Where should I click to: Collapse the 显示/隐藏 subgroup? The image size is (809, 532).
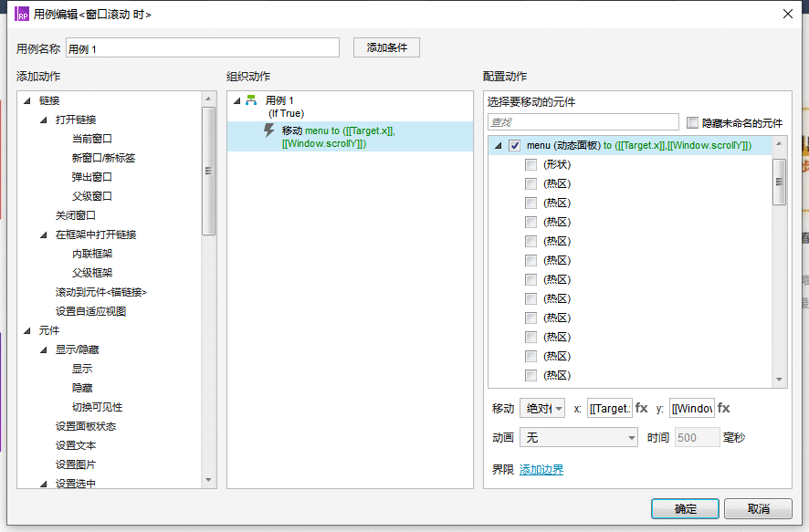[x=44, y=349]
